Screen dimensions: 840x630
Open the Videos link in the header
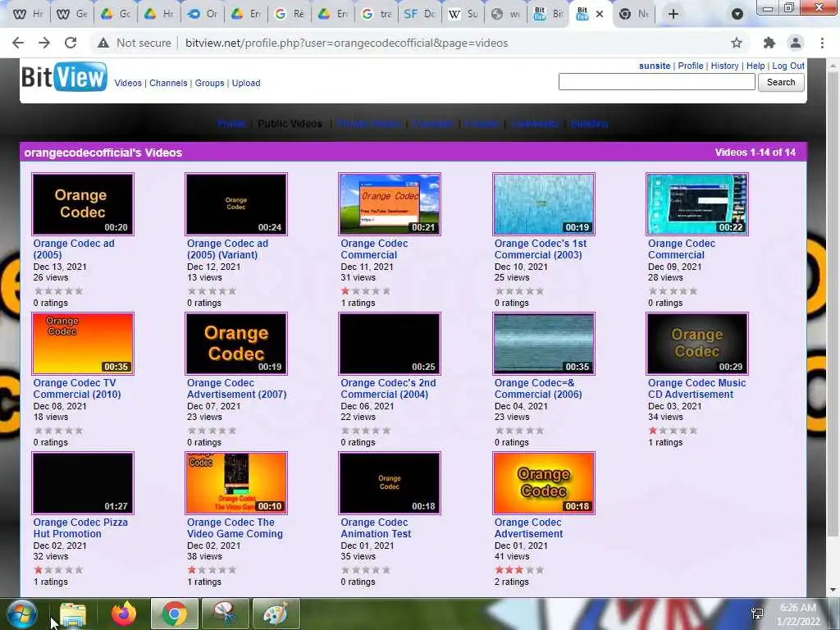pos(128,83)
